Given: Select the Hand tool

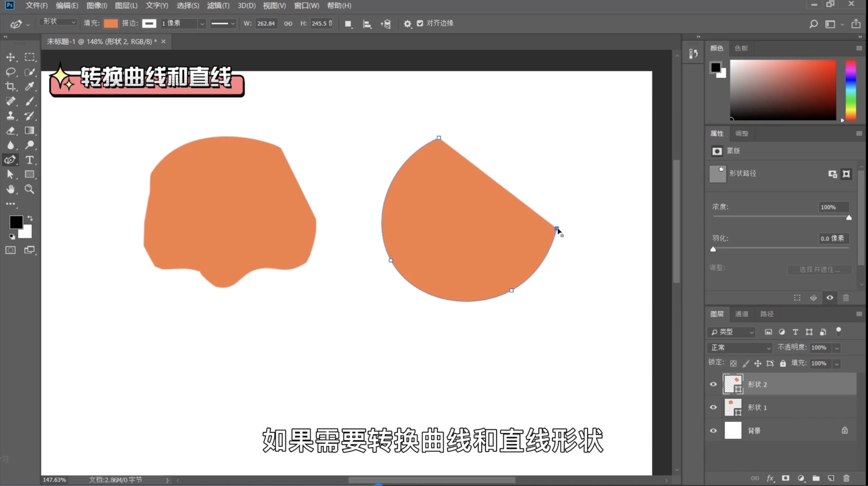Looking at the screenshot, I should (10, 189).
